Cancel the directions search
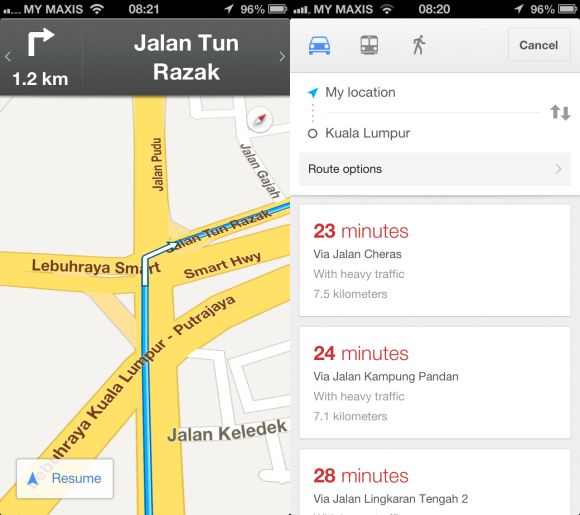Screen dimensions: 580x515 click(539, 45)
